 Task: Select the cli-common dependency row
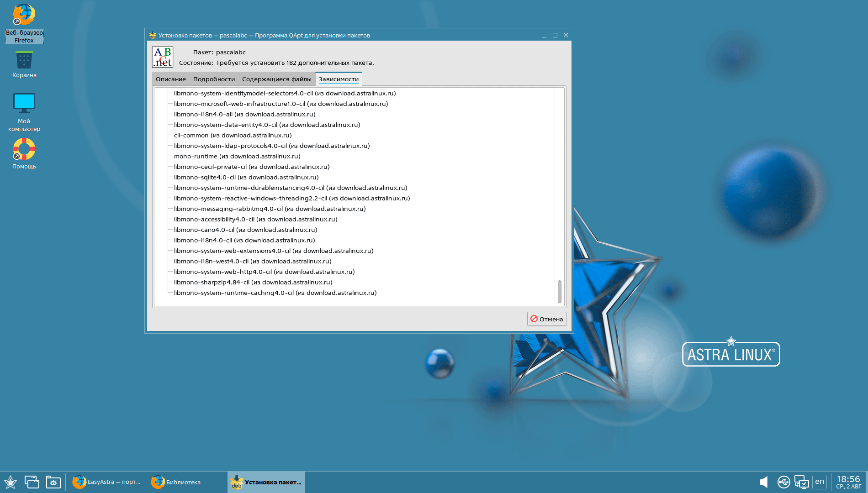[x=233, y=135]
